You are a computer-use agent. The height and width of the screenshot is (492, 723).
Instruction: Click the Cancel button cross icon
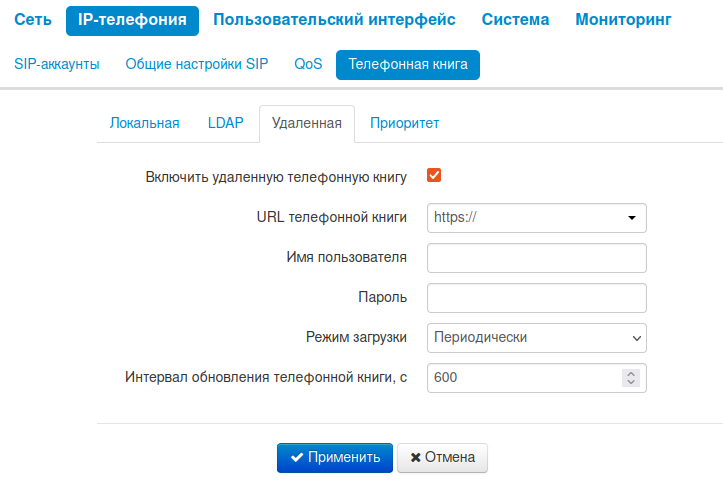click(415, 458)
